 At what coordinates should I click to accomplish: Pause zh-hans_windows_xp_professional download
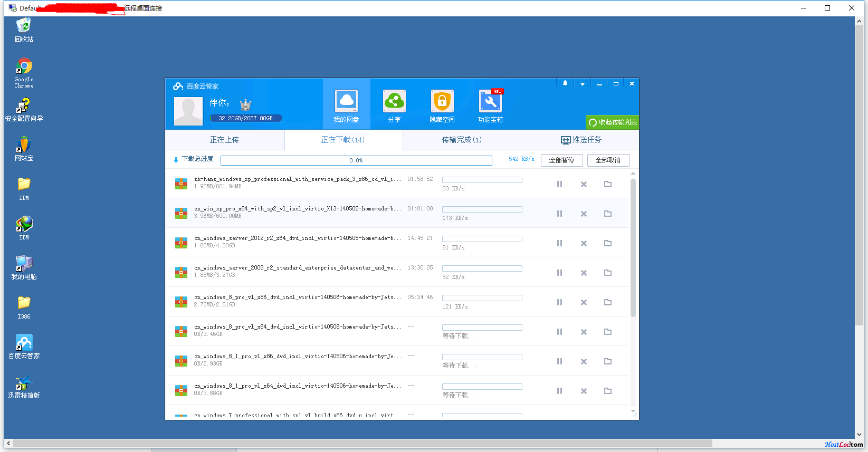coord(559,184)
